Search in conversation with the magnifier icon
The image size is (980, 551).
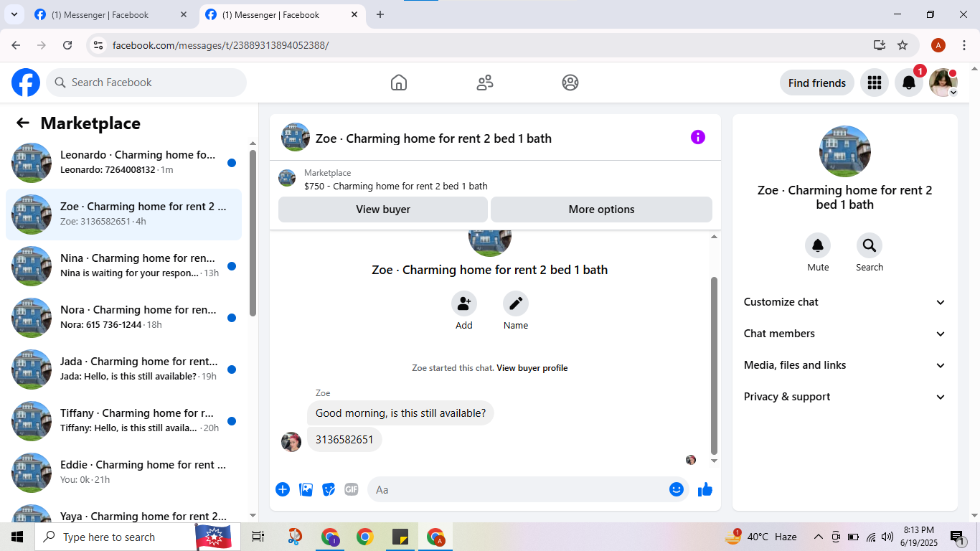(870, 245)
